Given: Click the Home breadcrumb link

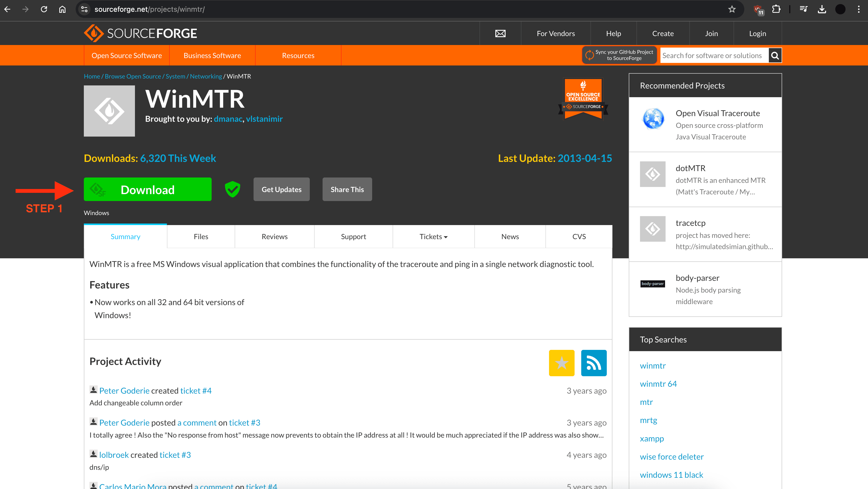Looking at the screenshot, I should coord(92,76).
